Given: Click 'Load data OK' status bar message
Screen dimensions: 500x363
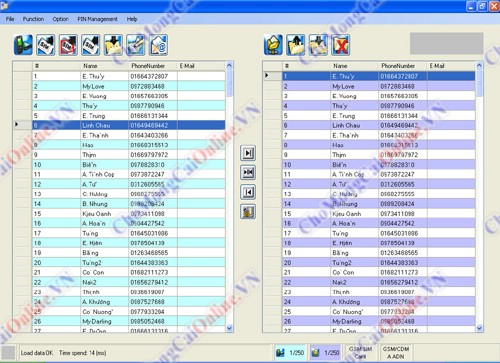Looking at the screenshot, I should [37, 353].
